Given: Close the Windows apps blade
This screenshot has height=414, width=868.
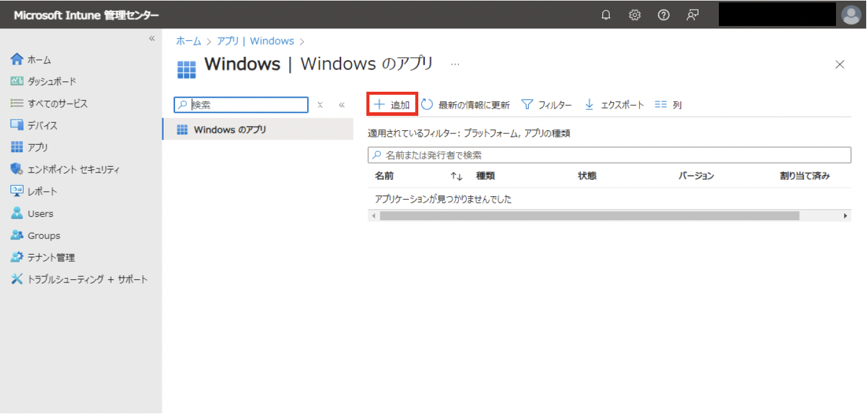Looking at the screenshot, I should (840, 65).
